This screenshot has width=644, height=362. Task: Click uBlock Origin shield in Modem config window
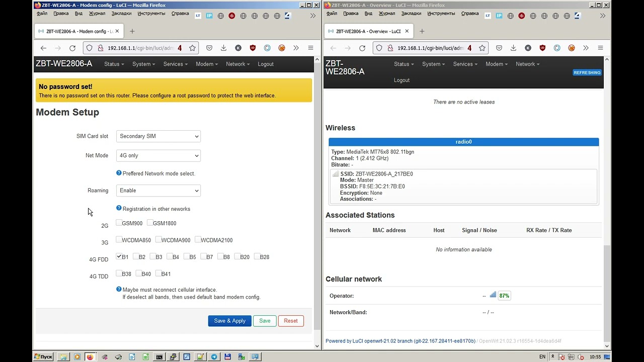[x=253, y=48]
